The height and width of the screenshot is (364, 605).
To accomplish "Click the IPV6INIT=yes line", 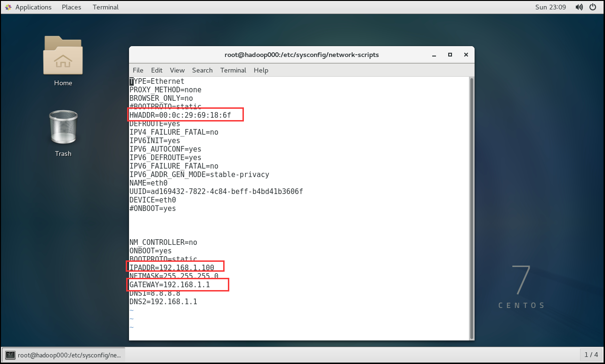I will tap(155, 141).
